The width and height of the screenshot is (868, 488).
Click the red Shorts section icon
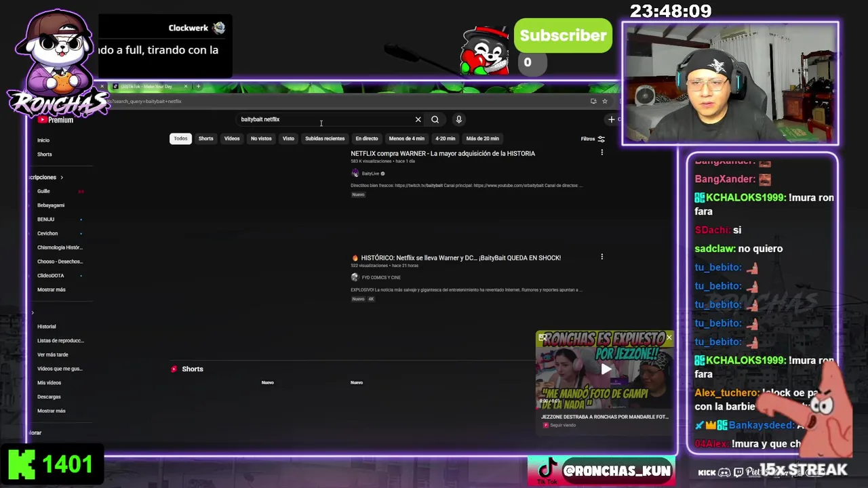point(174,369)
